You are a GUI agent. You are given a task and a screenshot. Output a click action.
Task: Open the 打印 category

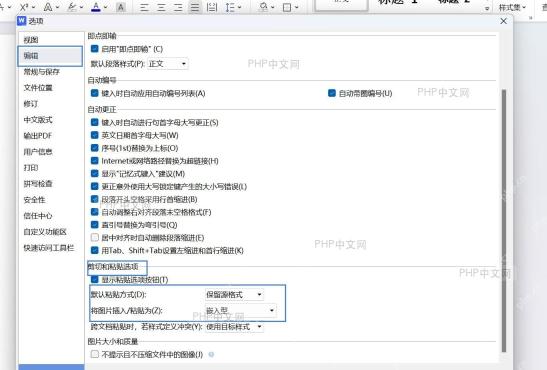point(31,168)
